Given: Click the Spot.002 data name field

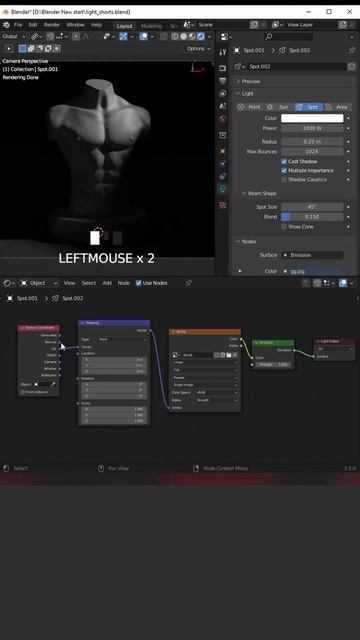Looking at the screenshot, I should [x=297, y=66].
